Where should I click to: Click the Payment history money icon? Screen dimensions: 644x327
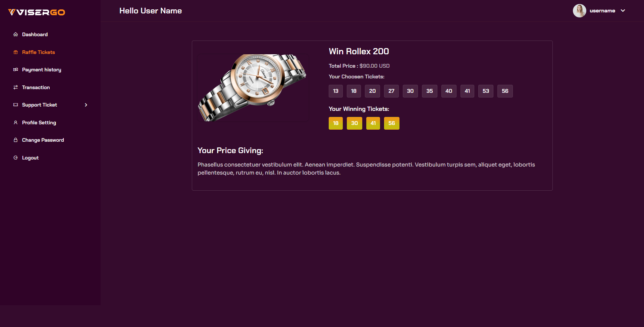pos(15,70)
